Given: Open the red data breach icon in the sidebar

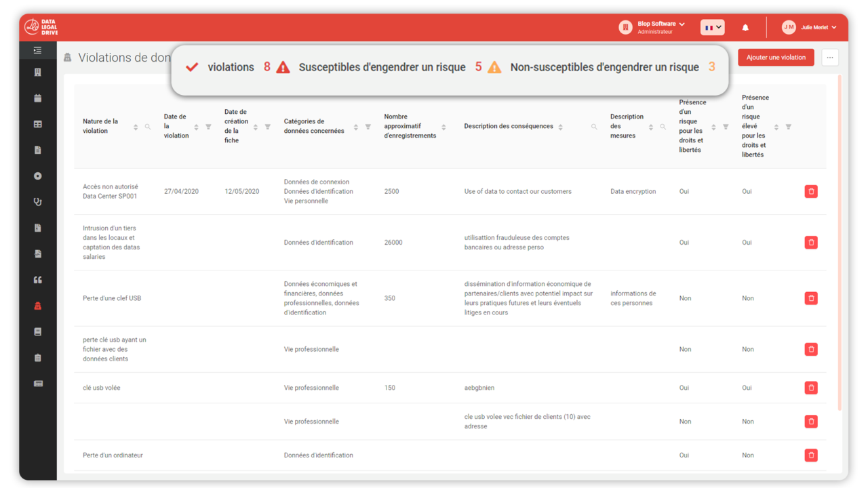Looking at the screenshot, I should point(37,306).
